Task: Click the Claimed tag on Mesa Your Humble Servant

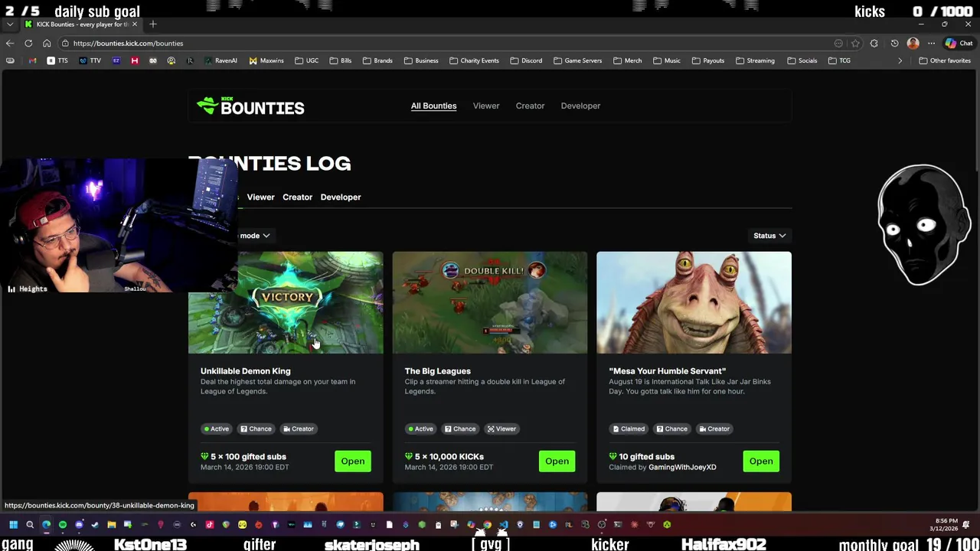Action: (x=628, y=429)
